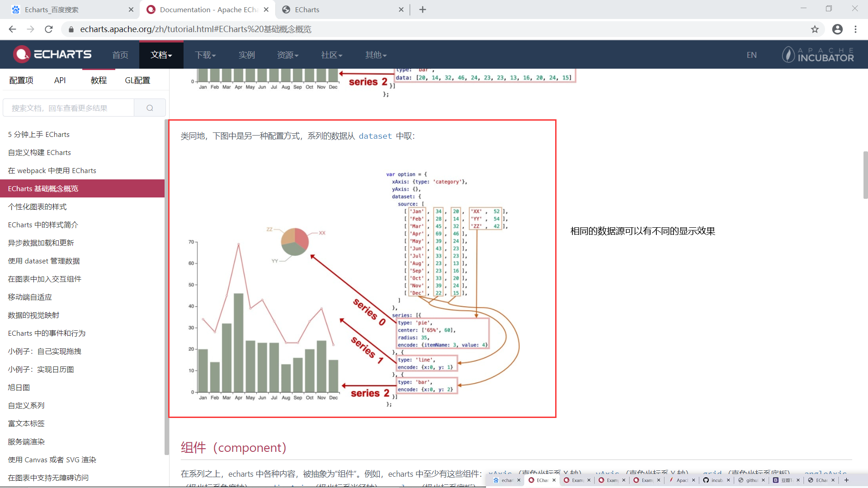The height and width of the screenshot is (488, 868).
Task: Go back with browser back arrow
Action: [12, 29]
